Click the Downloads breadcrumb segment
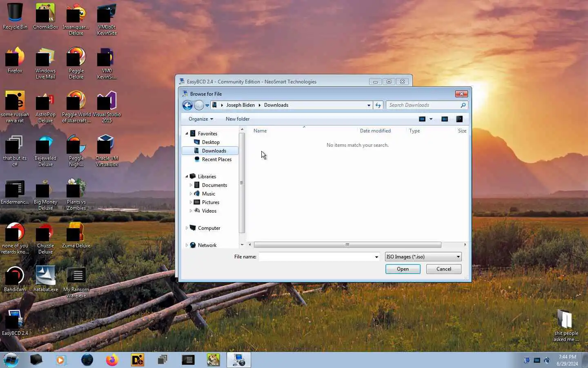This screenshot has width=588, height=368. click(276, 105)
